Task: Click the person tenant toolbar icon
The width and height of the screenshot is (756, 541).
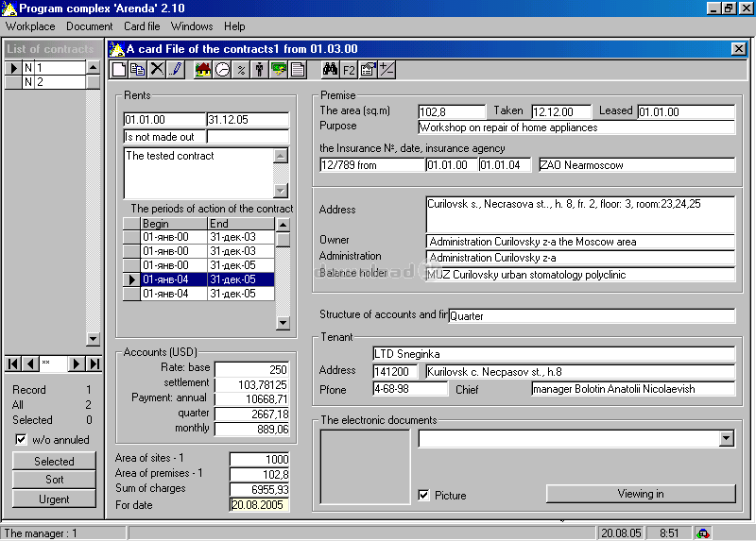Action: pos(259,70)
